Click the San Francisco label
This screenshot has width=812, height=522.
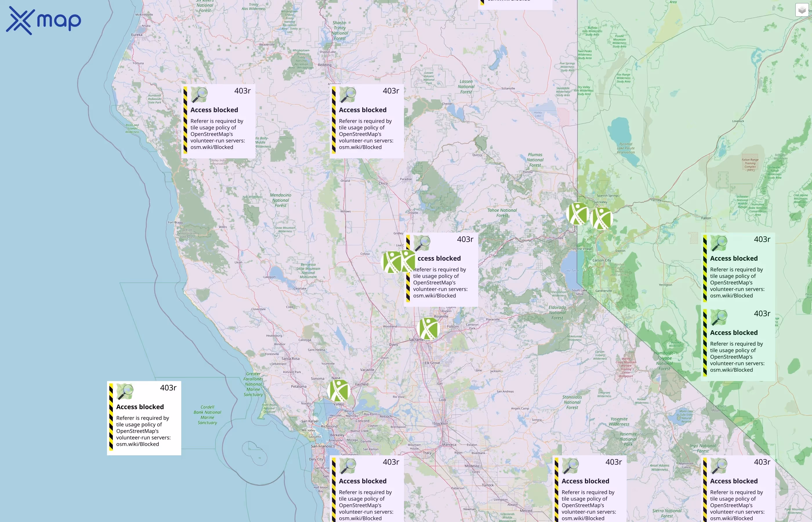(323, 446)
